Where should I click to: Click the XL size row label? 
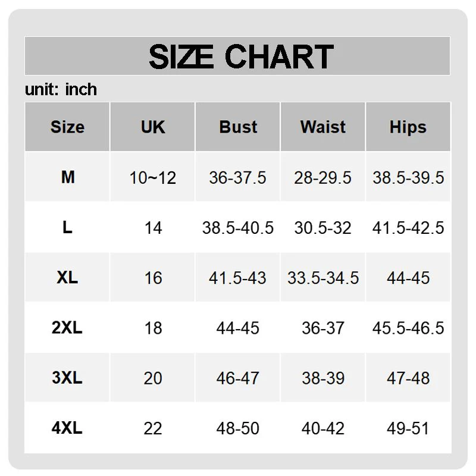(67, 278)
